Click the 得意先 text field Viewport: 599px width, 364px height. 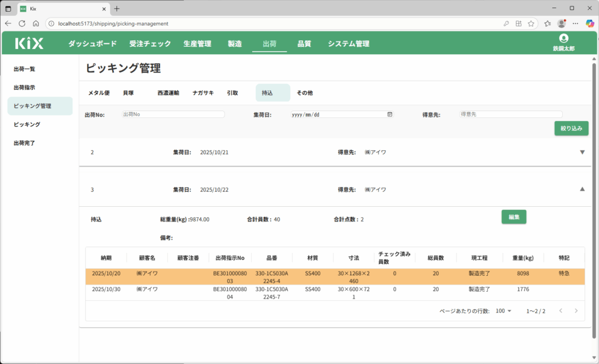coord(510,115)
